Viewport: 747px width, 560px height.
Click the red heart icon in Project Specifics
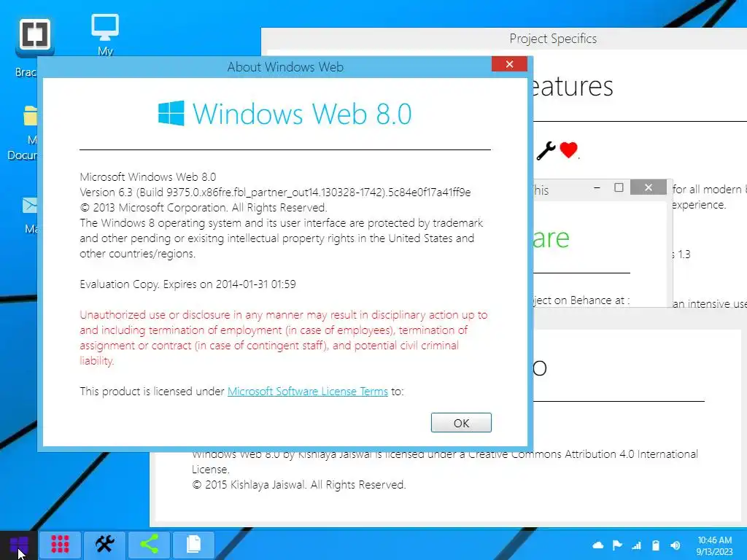pyautogui.click(x=568, y=150)
